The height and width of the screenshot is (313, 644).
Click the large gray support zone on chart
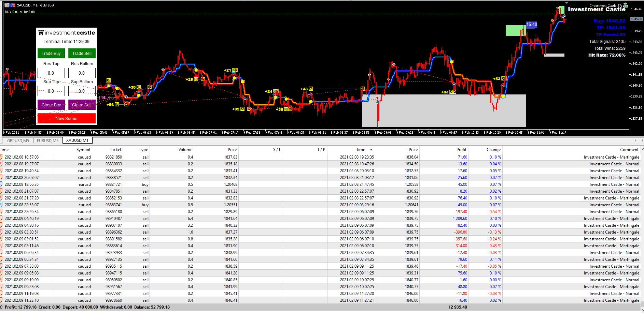(444, 111)
